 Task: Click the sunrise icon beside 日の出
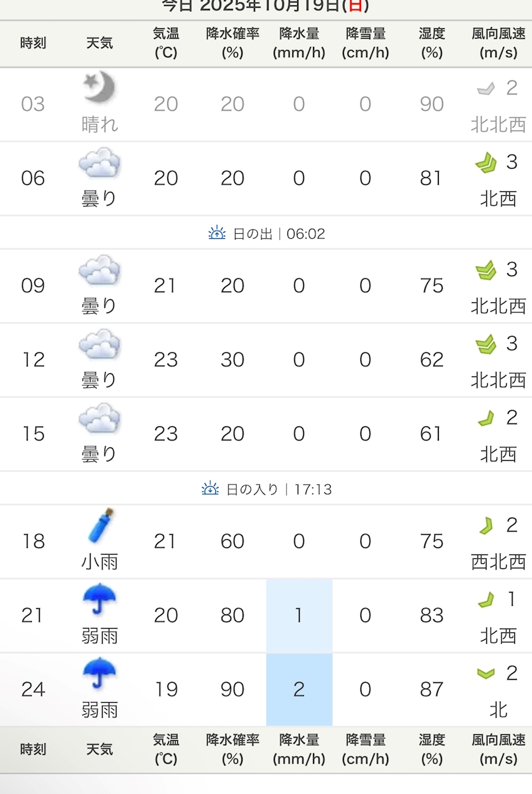[217, 233]
